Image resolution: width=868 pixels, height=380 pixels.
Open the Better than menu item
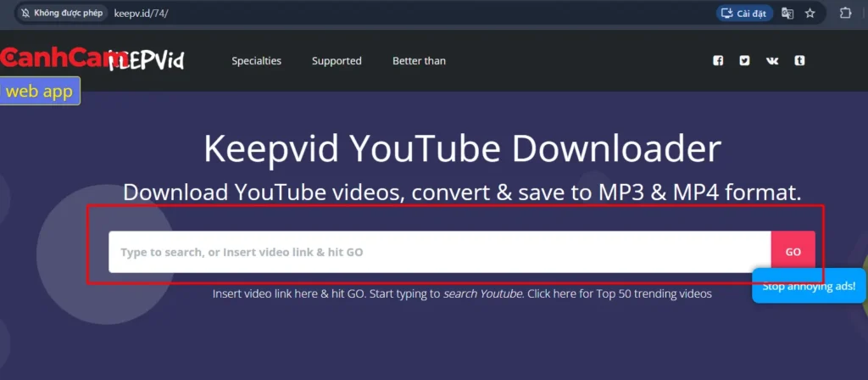pos(419,61)
